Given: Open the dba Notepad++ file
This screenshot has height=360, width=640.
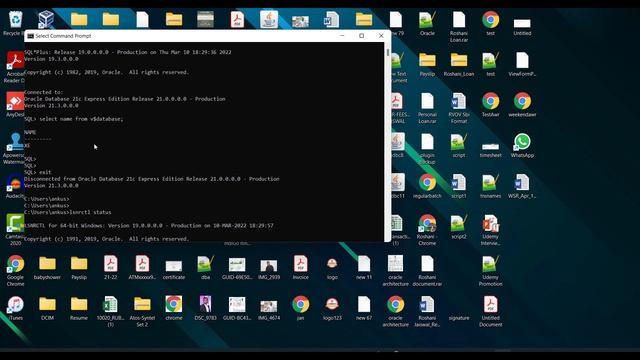Looking at the screenshot, I should pyautogui.click(x=205, y=267).
